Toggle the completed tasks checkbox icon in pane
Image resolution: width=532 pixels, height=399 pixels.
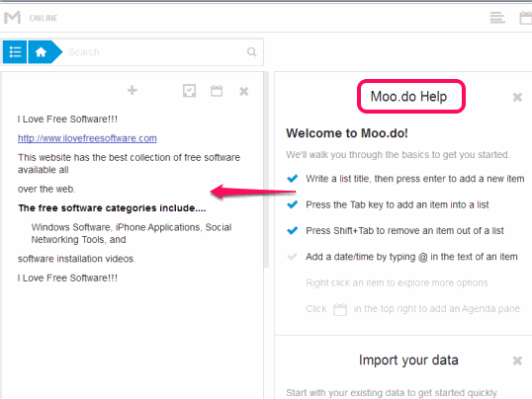point(189,91)
